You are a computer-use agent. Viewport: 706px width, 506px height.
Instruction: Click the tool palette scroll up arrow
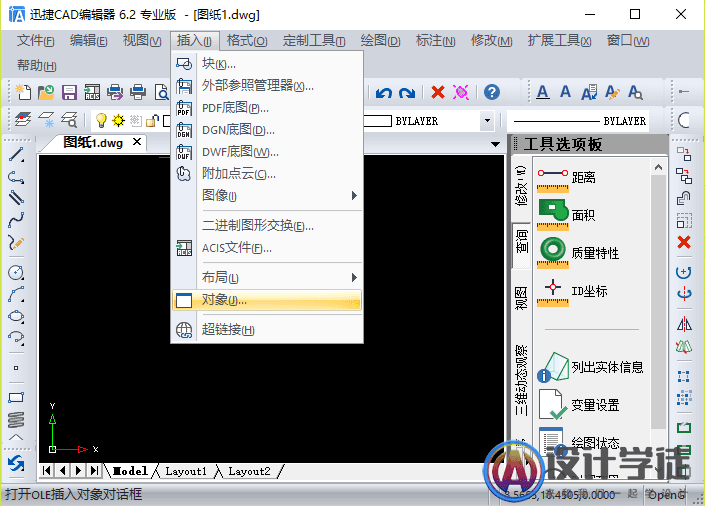coord(658,167)
